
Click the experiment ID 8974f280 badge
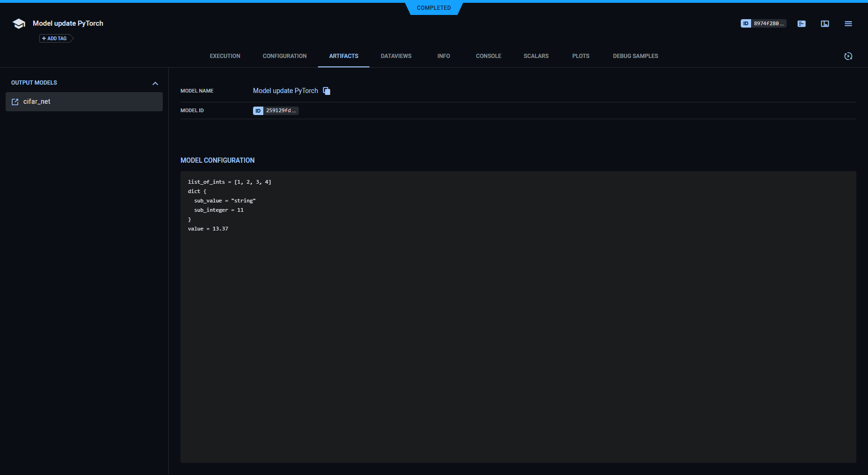763,23
